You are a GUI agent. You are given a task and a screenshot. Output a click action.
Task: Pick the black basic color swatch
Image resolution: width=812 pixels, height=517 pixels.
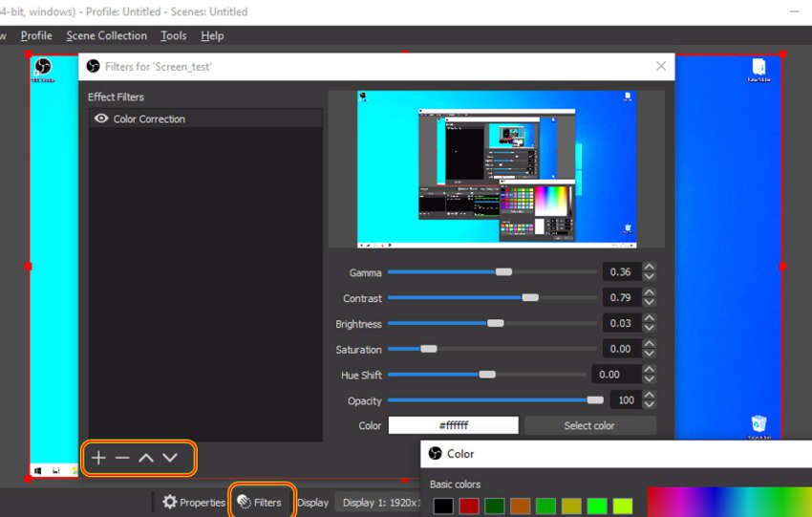point(443,506)
